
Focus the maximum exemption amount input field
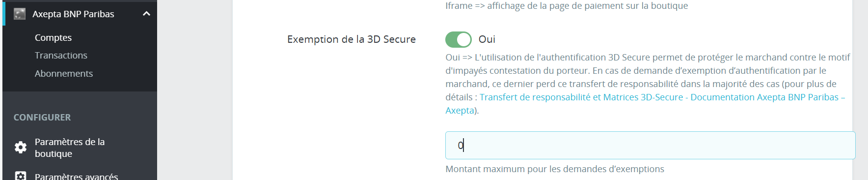[x=650, y=145]
